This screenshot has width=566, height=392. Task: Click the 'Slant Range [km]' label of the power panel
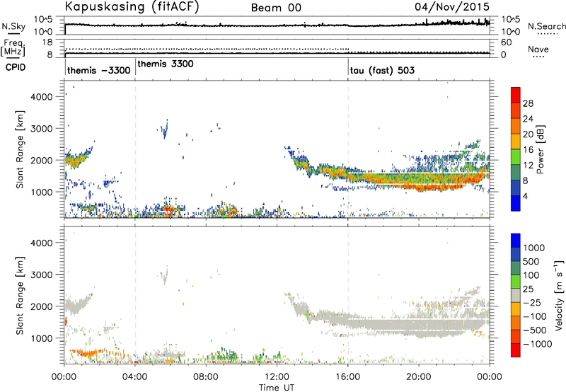[x=20, y=149]
